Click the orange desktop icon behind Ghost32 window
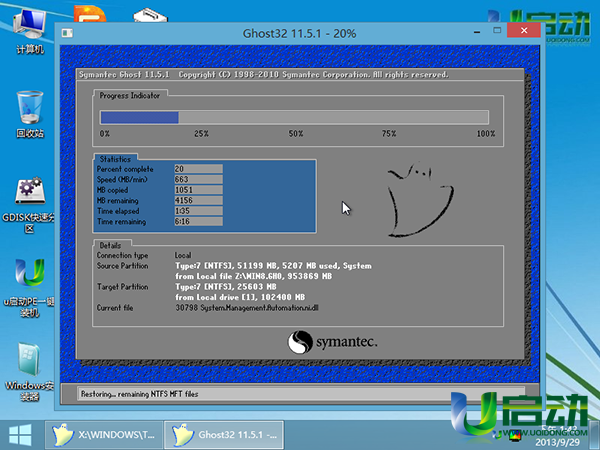Screen dimensions: 600x450 90,14
